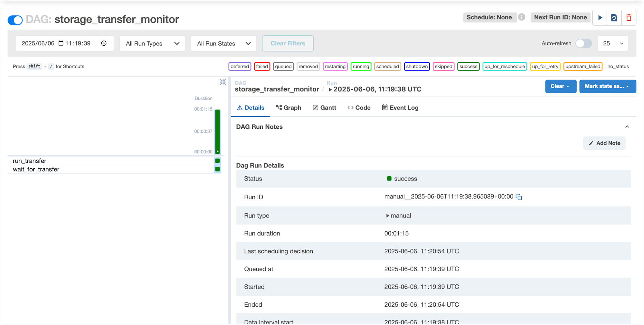The height and width of the screenshot is (325, 644).
Task: Switch to the Code tab
Action: point(359,108)
